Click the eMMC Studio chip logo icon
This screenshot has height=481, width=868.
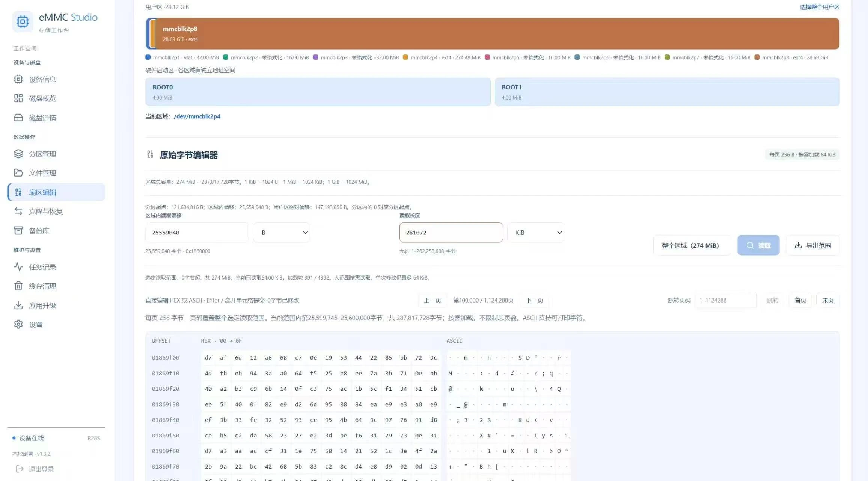tap(22, 22)
